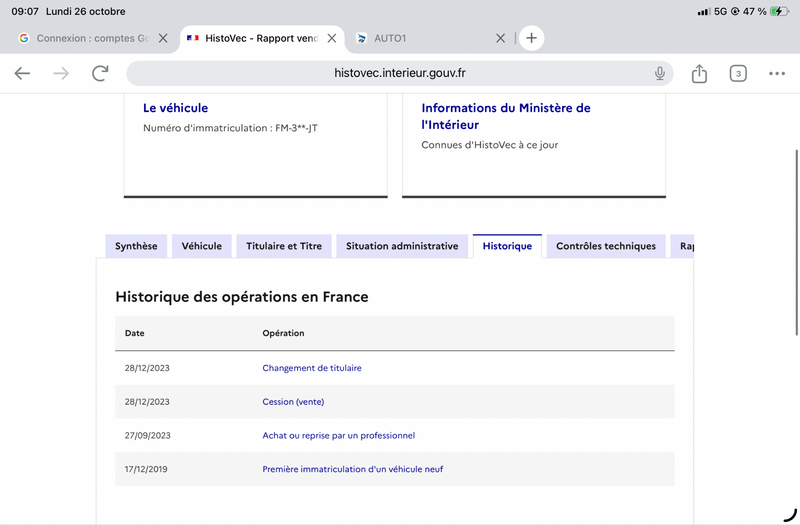Open the Véhicule tab

202,246
